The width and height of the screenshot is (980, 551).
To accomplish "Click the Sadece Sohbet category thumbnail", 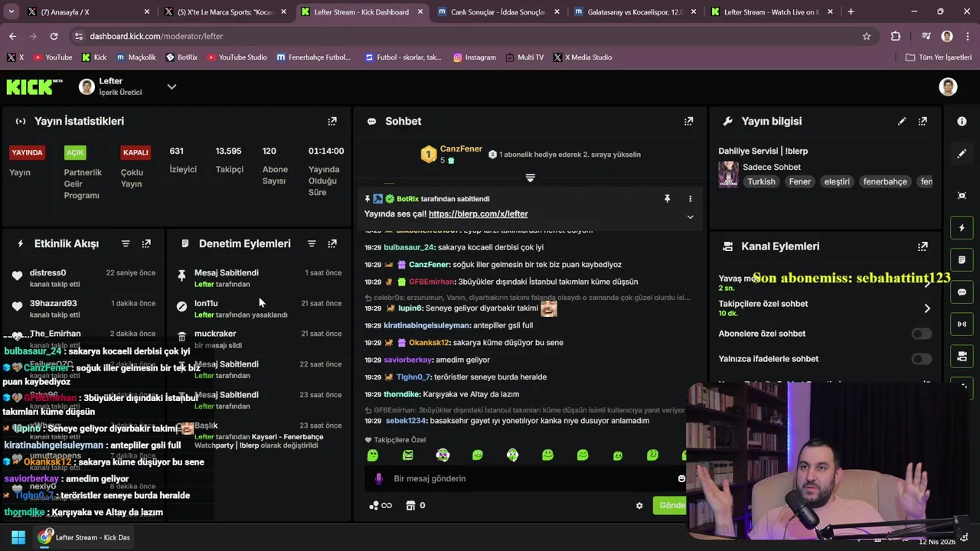I will 728,174.
